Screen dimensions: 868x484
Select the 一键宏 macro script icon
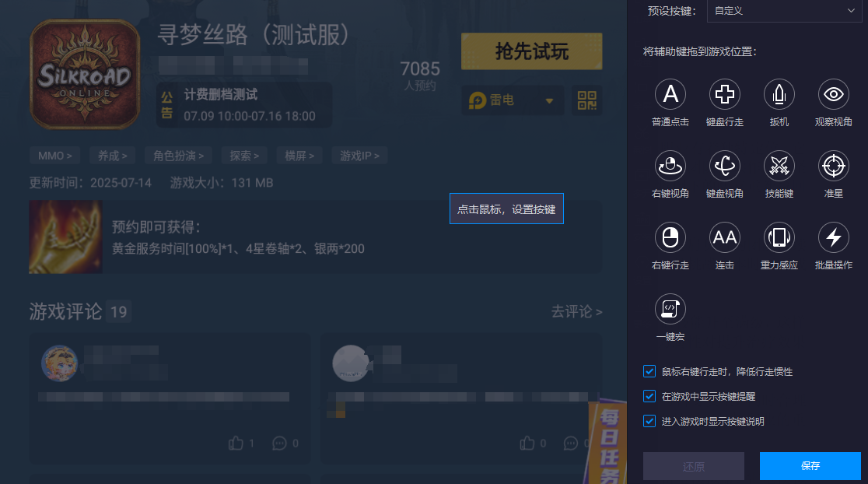[670, 309]
